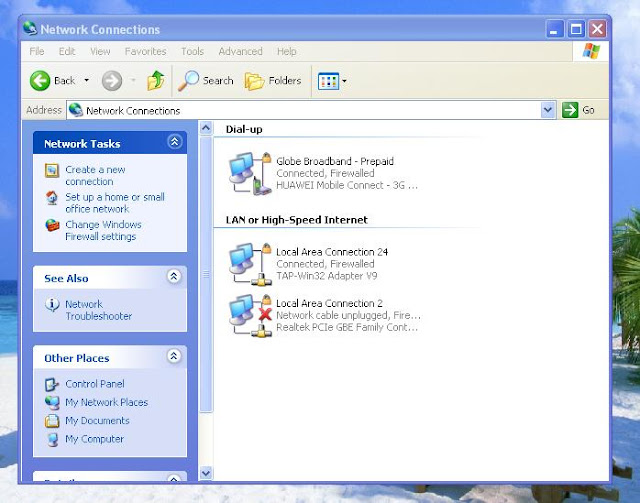Open the Network Troubleshooter link
Image resolution: width=640 pixels, height=503 pixels.
point(98,310)
